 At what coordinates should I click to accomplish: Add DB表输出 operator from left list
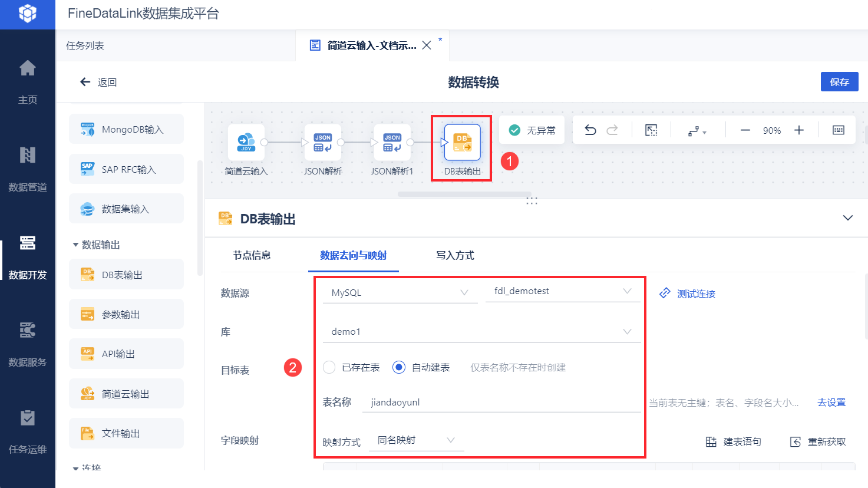coord(126,275)
